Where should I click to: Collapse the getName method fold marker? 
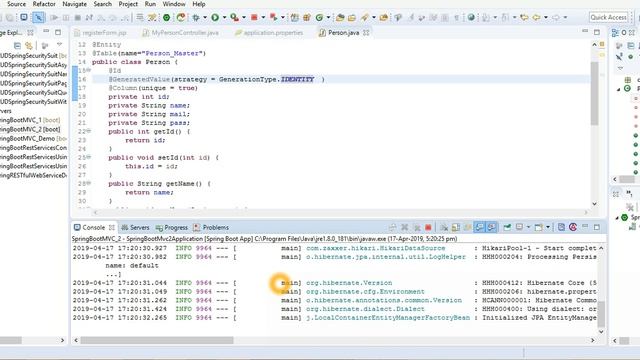tap(89, 183)
